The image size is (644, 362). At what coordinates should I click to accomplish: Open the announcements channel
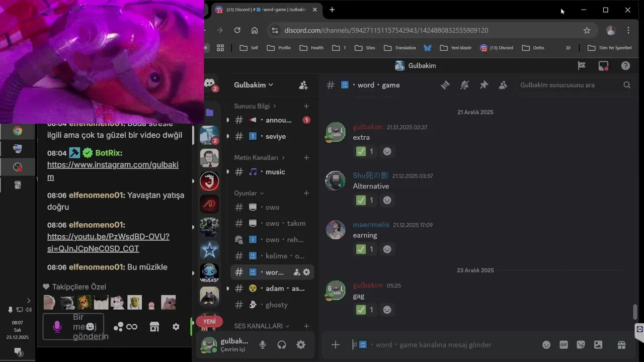pos(272,120)
